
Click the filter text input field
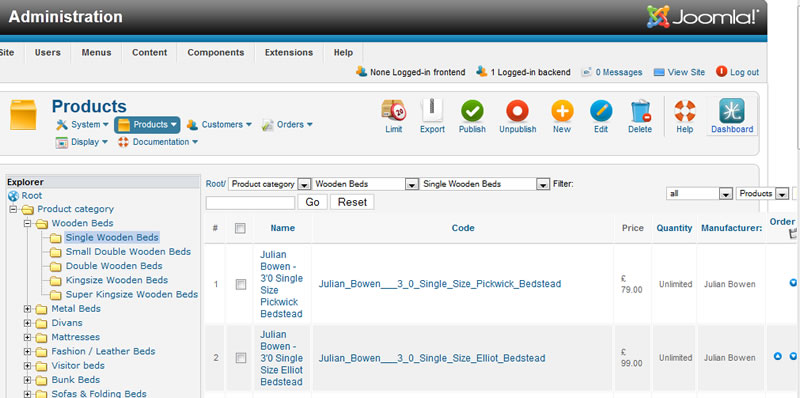[x=251, y=203]
